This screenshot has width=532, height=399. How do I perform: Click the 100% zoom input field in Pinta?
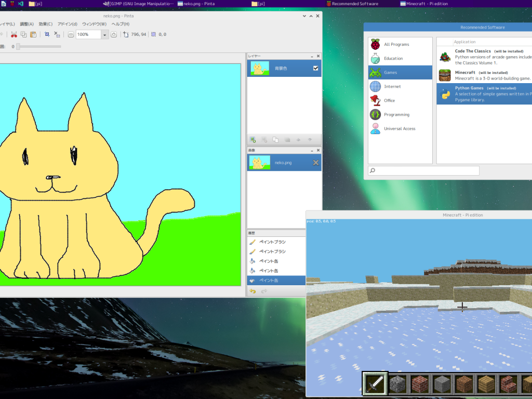(88, 34)
